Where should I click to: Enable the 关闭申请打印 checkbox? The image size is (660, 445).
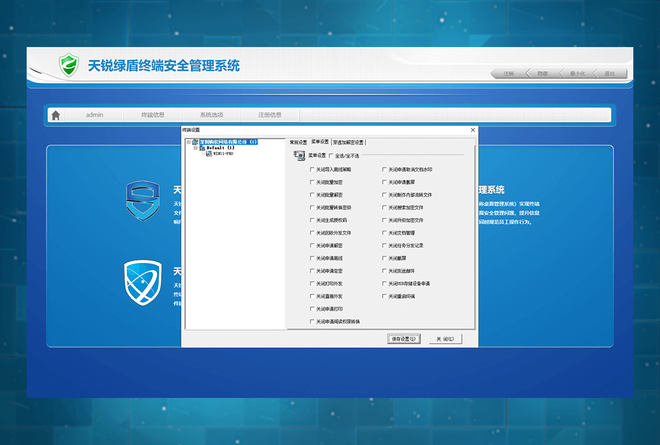(312, 309)
